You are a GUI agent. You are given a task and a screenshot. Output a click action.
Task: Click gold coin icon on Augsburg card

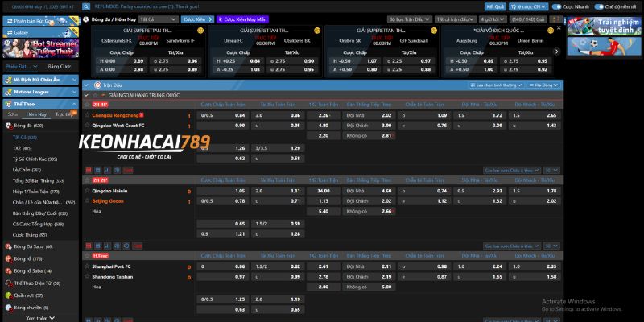point(551,31)
